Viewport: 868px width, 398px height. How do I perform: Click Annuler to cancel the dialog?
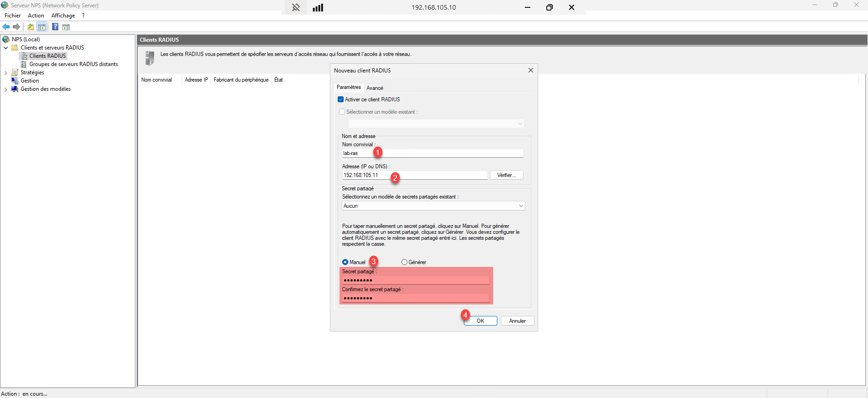tap(517, 321)
